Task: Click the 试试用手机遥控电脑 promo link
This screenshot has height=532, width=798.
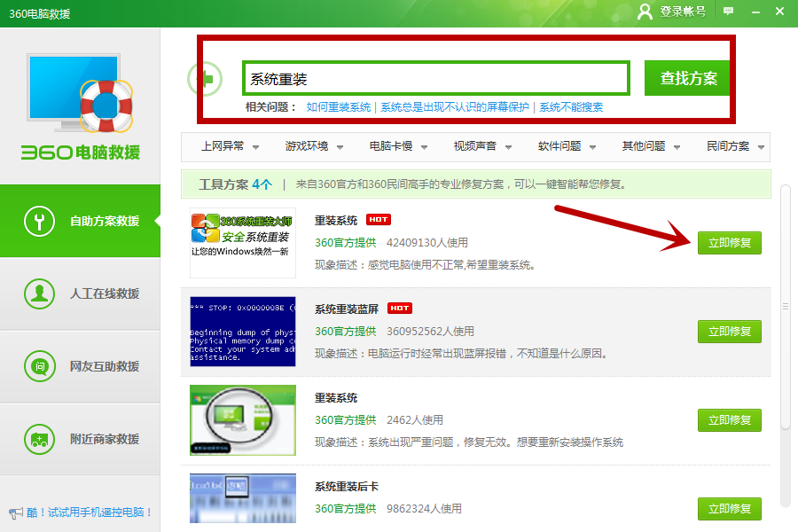Action: [x=90, y=512]
